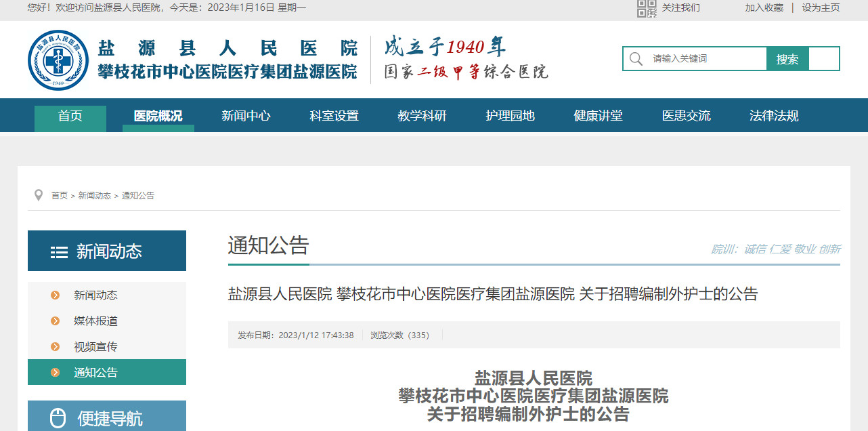Viewport: 868px width, 431px height.
Task: Click the location pin icon in breadcrumb
Action: click(x=39, y=195)
